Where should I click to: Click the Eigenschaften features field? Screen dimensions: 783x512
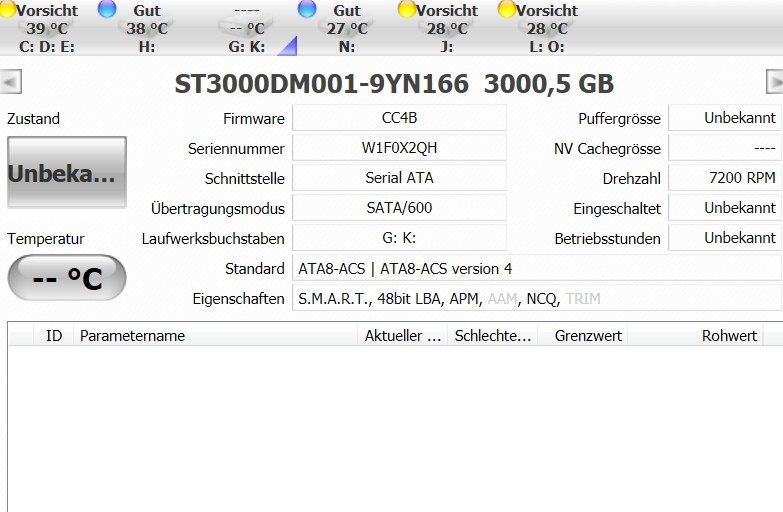point(537,299)
